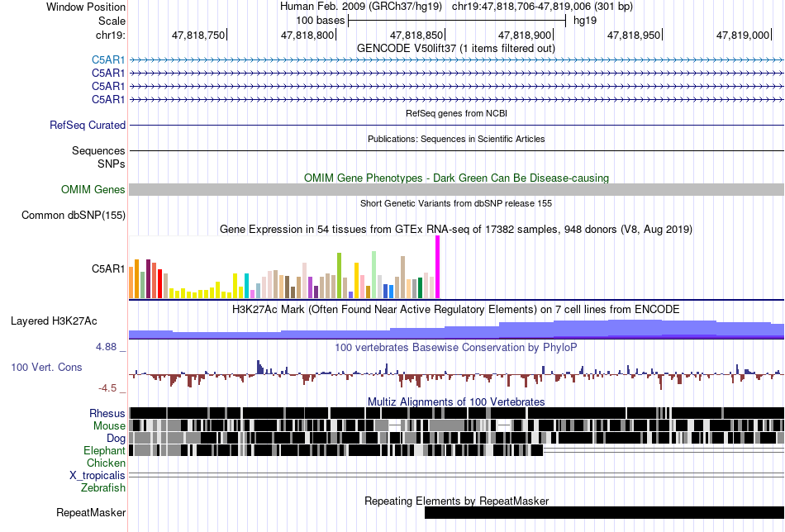Click the 47,818,750 ruler coordinate
Image resolution: width=785 pixels, height=532 pixels.
[198, 35]
